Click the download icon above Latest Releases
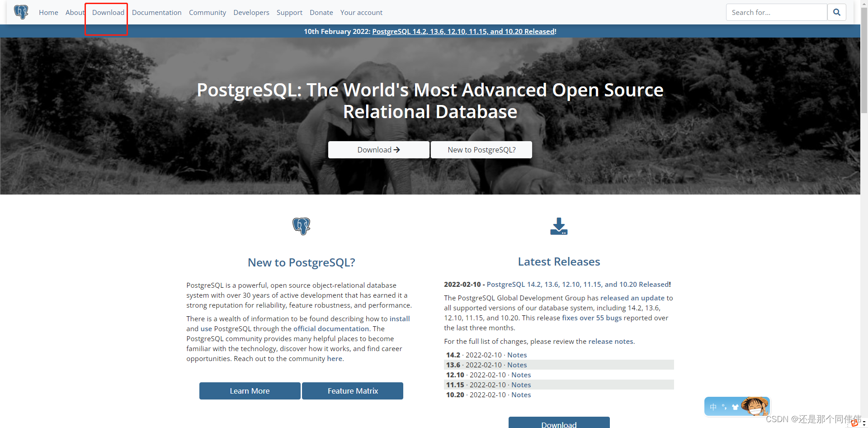868x428 pixels. click(559, 226)
